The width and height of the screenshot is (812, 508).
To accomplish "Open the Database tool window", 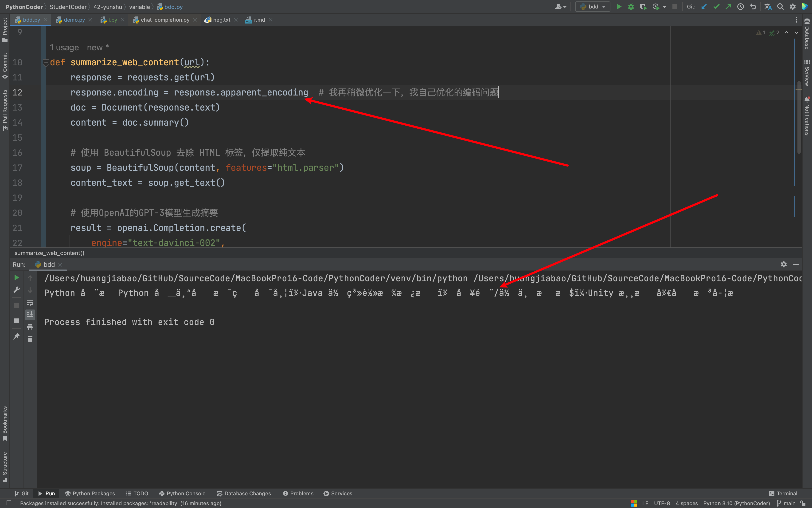I will click(807, 34).
